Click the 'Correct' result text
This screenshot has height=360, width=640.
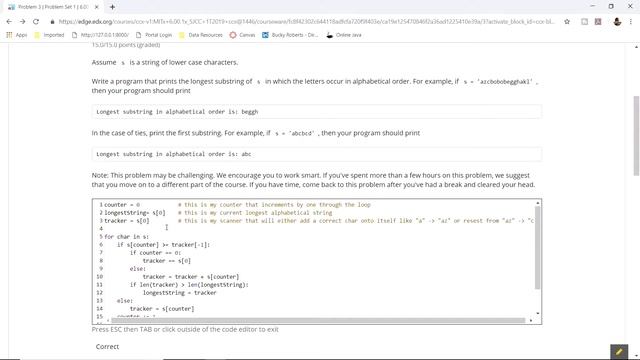[107, 347]
